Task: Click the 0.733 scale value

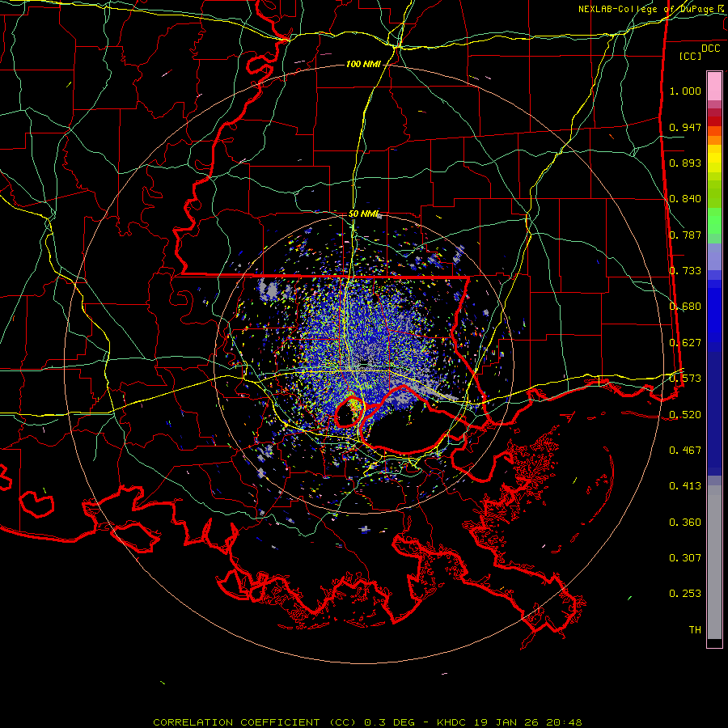Action: (685, 271)
